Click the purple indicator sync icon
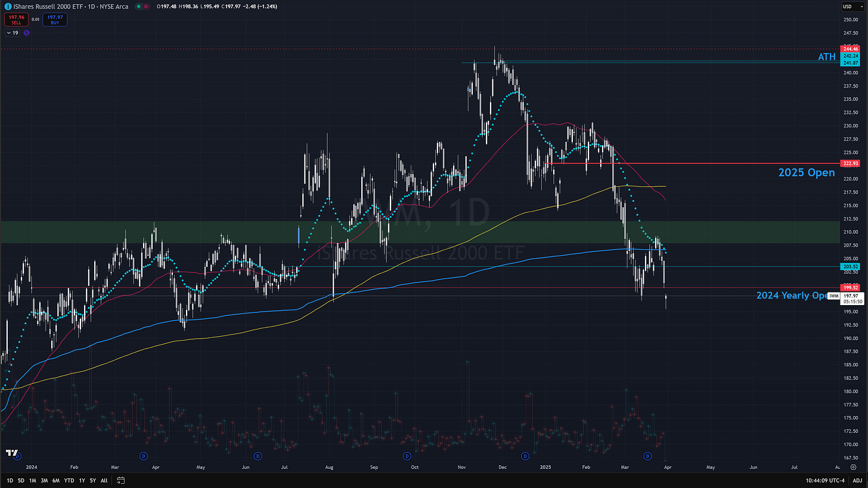 click(27, 33)
